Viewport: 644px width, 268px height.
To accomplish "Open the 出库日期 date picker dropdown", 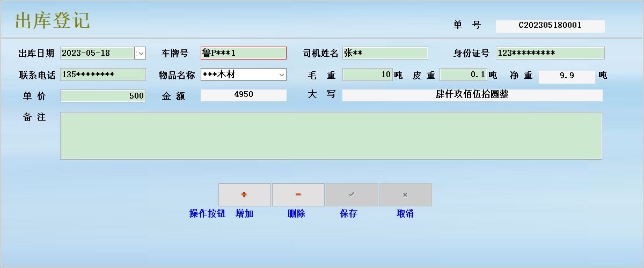I will pos(140,53).
